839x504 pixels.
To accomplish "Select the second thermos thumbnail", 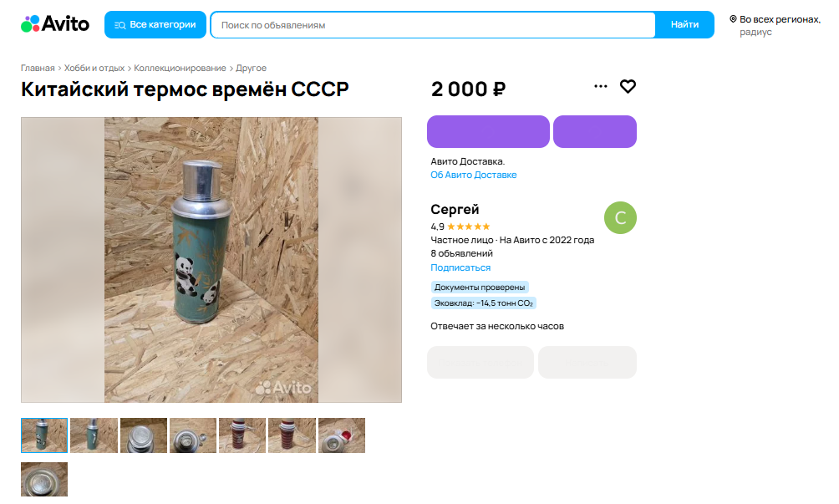I will coord(94,435).
